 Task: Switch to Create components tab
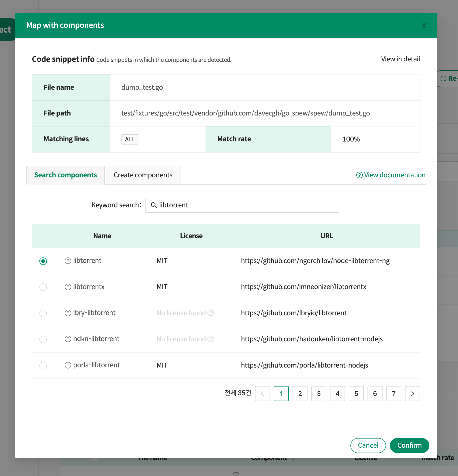tap(143, 175)
